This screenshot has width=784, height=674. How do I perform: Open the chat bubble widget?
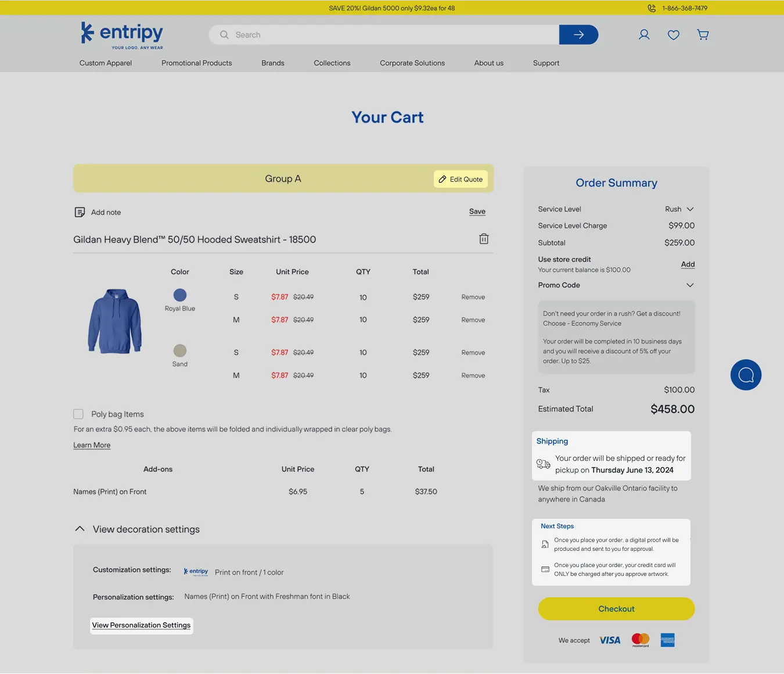pyautogui.click(x=746, y=375)
